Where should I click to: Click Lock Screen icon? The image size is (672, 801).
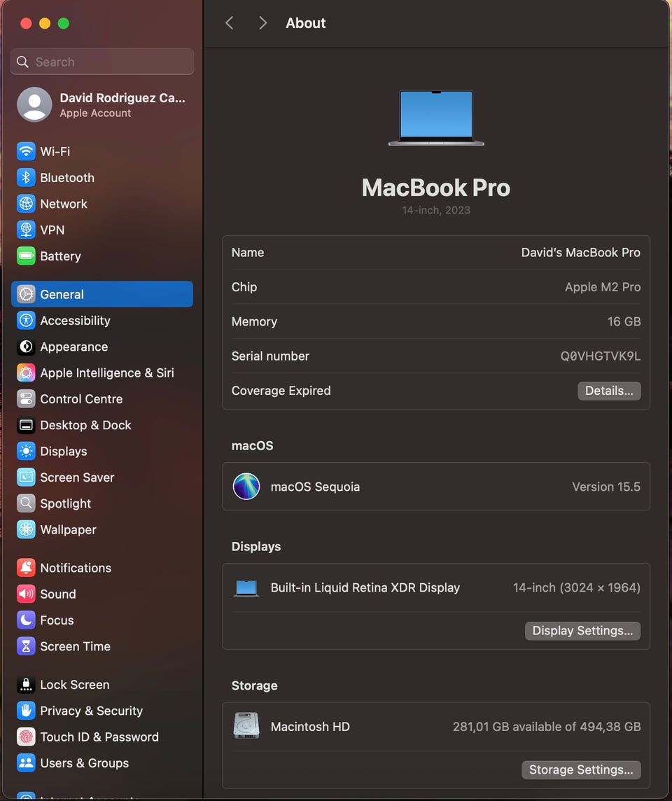pyautogui.click(x=26, y=684)
